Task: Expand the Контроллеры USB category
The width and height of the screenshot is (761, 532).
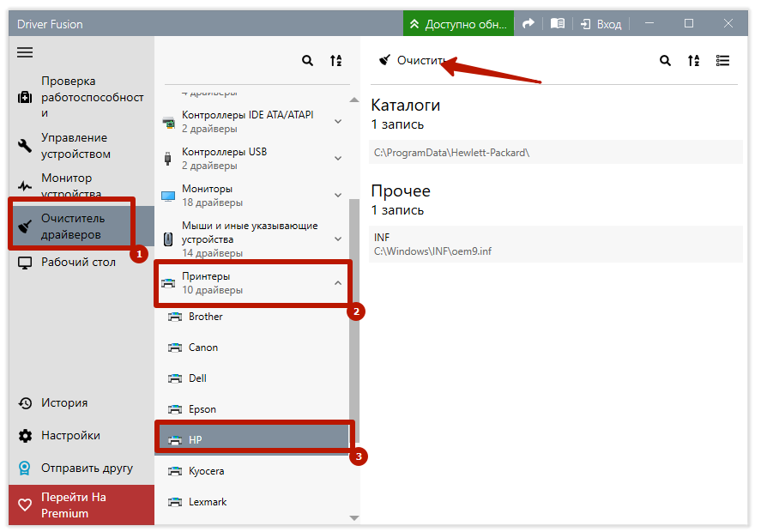Action: coord(338,159)
